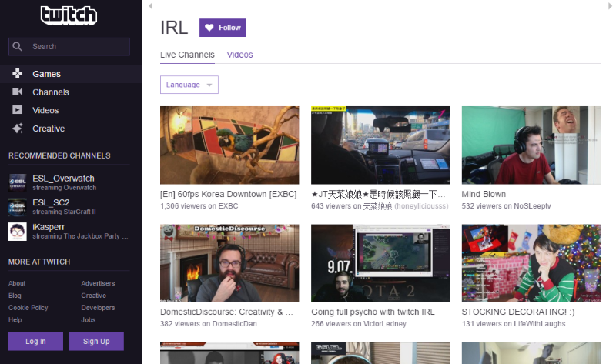Click the Twitch logo
This screenshot has width=616, height=364.
click(x=69, y=15)
